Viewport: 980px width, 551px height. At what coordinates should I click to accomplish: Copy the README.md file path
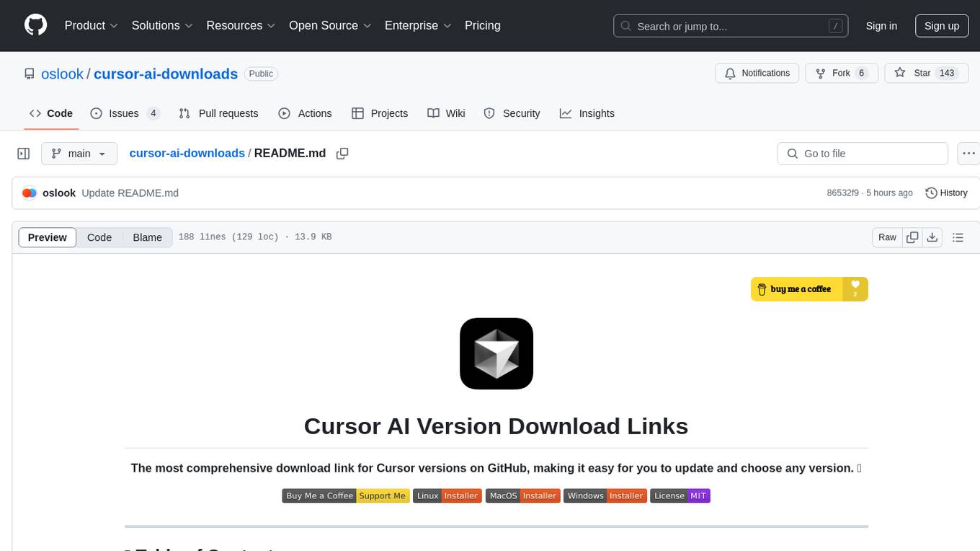coord(342,154)
